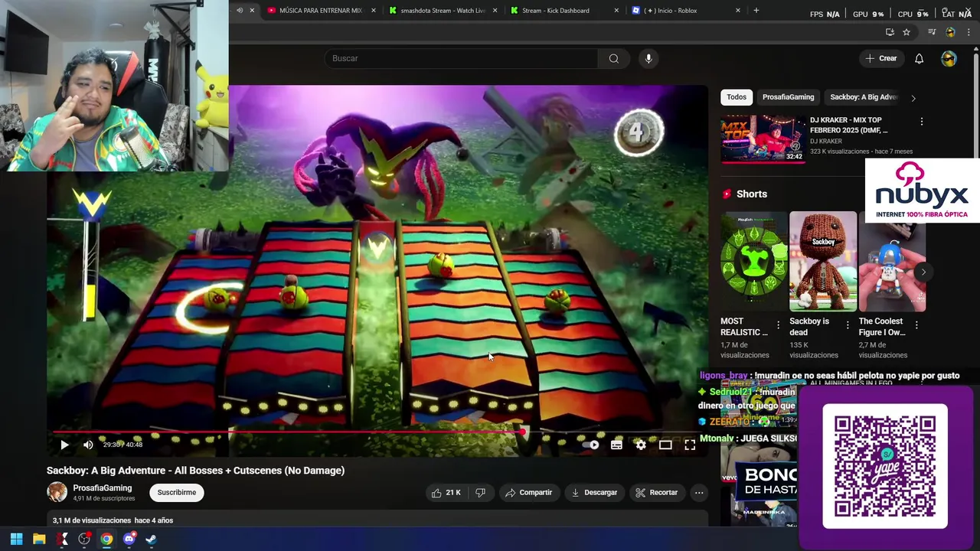This screenshot has height=551, width=980.
Task: Subscribe with the Suscribirme button
Action: (177, 493)
